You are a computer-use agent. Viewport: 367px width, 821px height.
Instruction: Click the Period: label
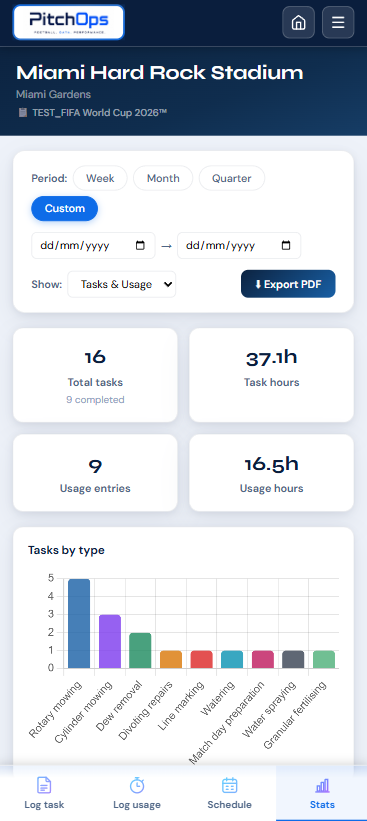point(49,178)
